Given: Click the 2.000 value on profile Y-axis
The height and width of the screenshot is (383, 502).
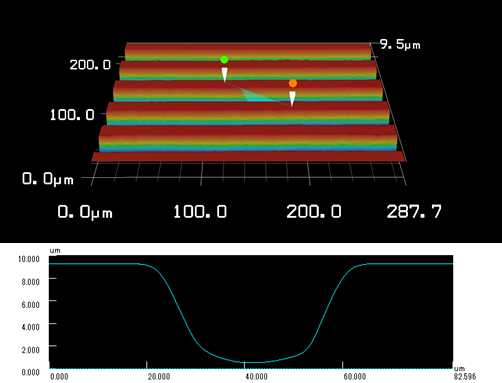Looking at the screenshot, I should click(30, 350).
